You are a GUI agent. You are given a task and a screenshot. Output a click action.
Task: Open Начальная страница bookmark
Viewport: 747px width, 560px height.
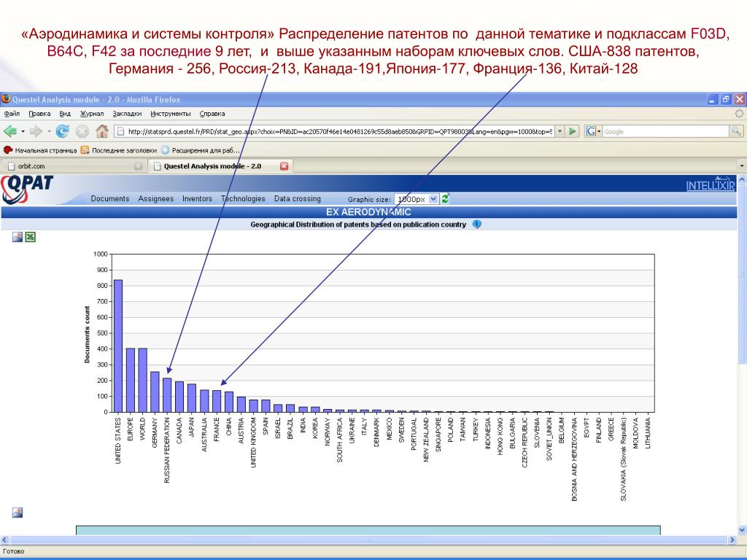click(x=40, y=150)
